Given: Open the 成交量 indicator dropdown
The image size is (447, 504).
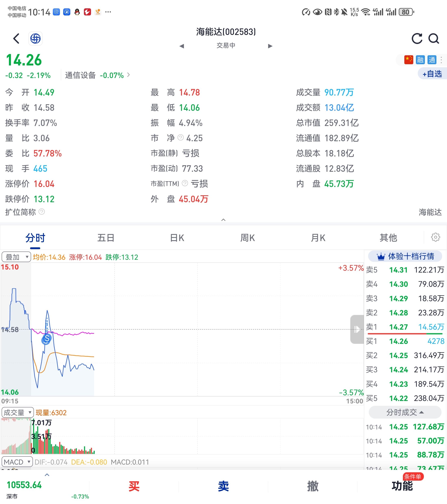Looking at the screenshot, I should pos(17,412).
